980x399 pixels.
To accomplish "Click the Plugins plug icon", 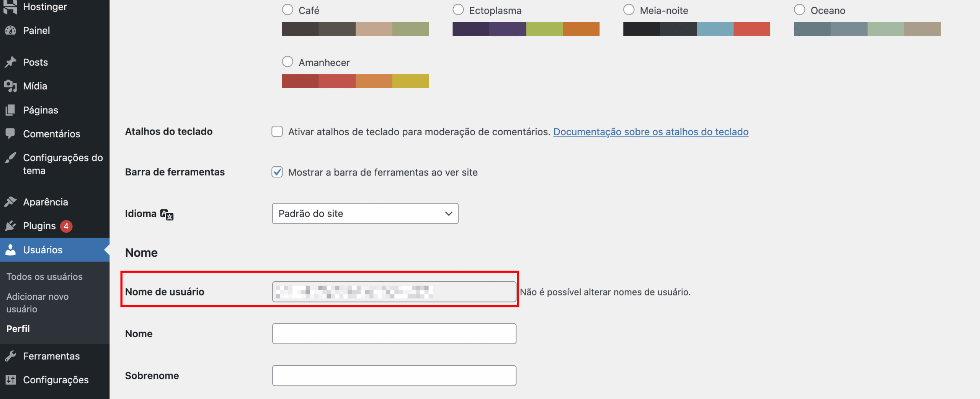I will [11, 226].
